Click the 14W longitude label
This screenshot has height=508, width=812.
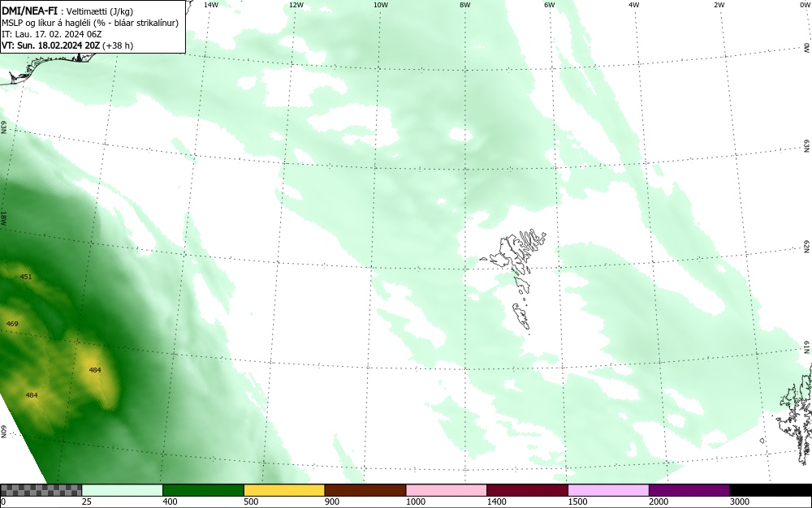tap(211, 5)
